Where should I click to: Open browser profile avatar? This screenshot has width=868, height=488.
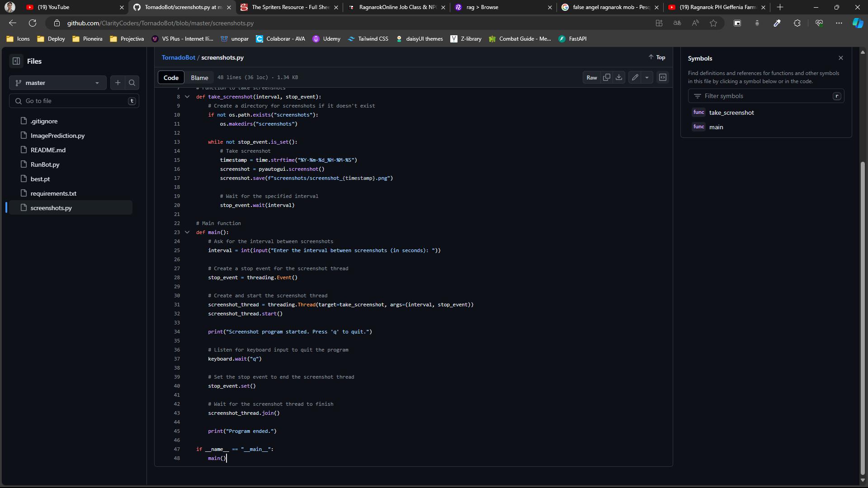tap(10, 7)
